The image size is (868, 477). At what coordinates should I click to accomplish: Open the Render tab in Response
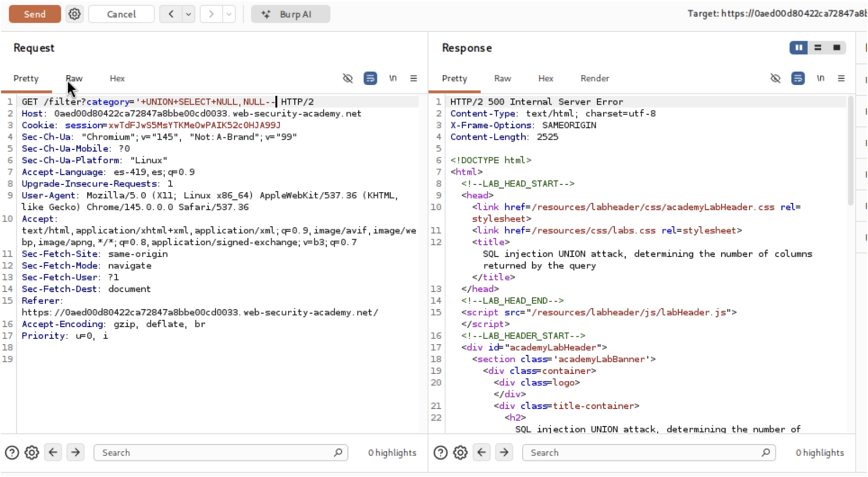click(x=594, y=78)
